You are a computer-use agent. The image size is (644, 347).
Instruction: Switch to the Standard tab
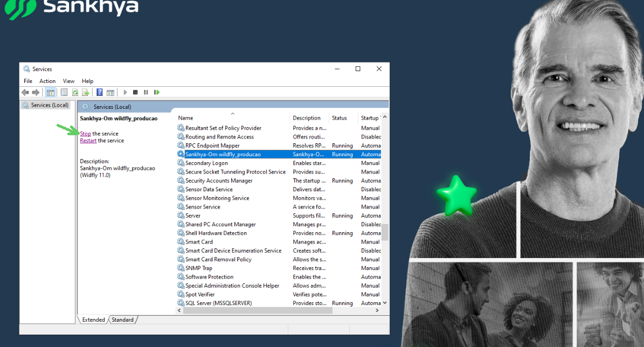coord(122,320)
